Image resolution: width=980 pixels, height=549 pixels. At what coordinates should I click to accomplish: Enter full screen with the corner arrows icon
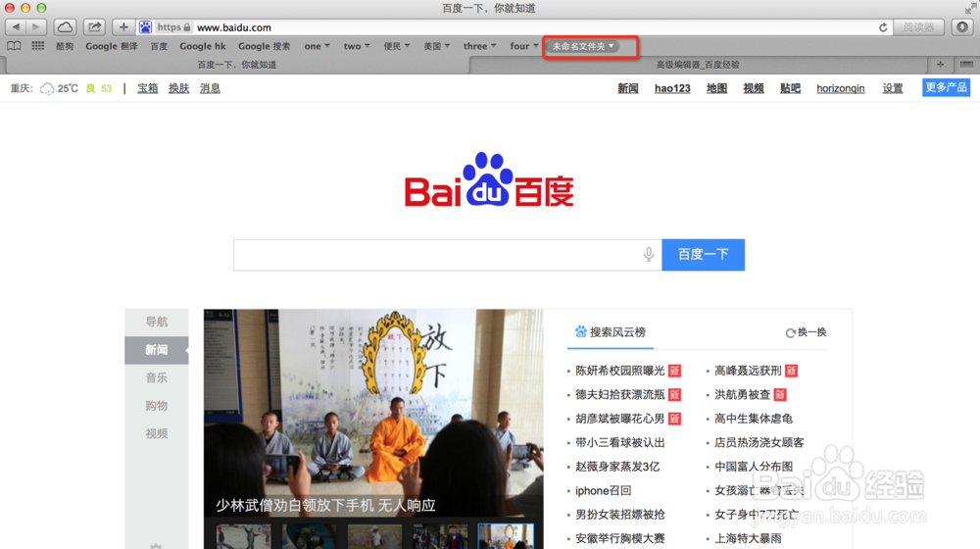pyautogui.click(x=970, y=8)
